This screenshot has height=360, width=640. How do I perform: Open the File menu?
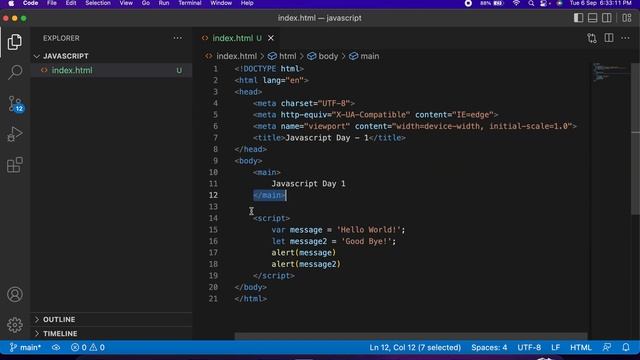coord(52,3)
